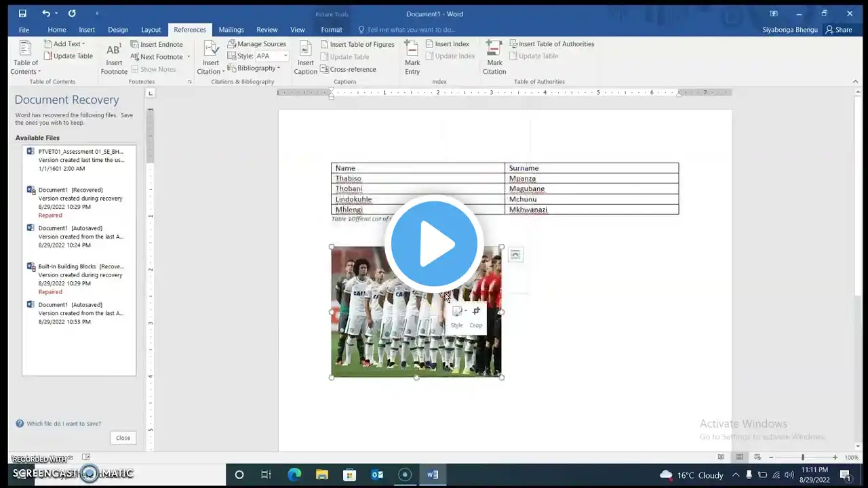Click the Insert Footnote icon
Screen dimensions: 868x488
tap(114, 50)
